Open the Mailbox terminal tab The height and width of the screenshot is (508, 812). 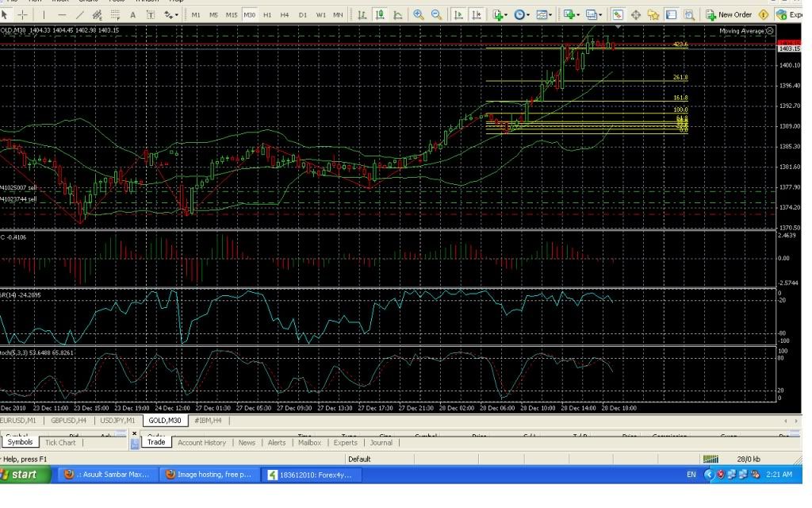310,443
